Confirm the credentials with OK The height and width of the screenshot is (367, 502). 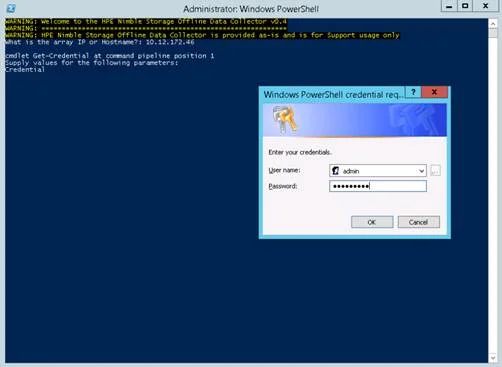point(372,222)
